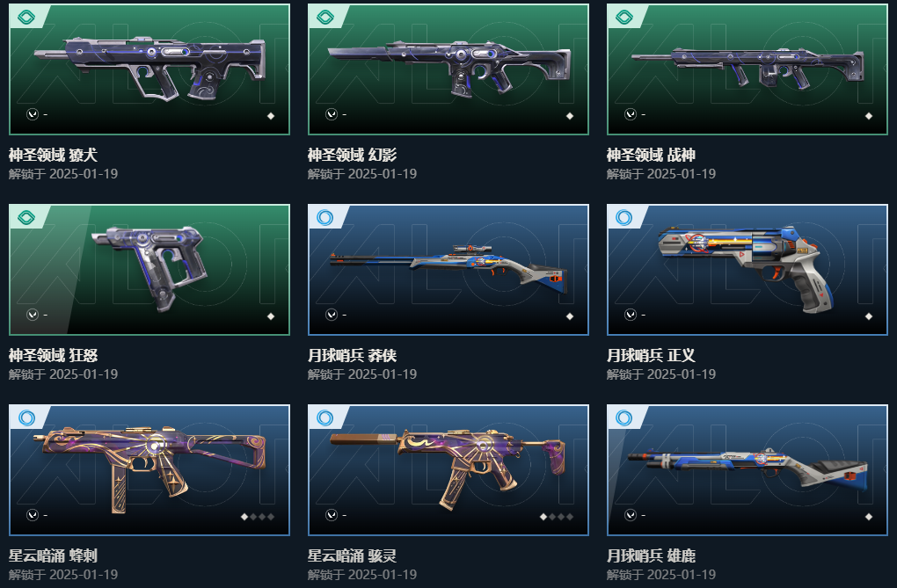Click blue tier badge on 月球哨兵 正义 card
This screenshot has height=588, width=897.
624,218
